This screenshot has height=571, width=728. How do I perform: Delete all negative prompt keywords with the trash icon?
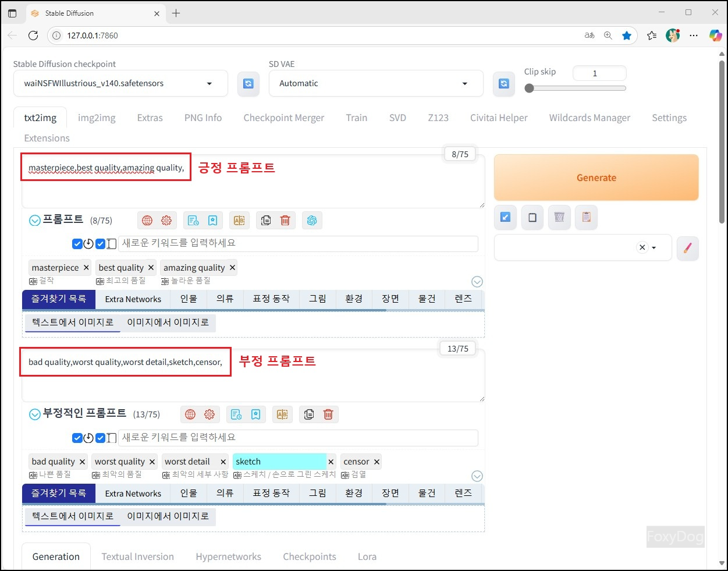328,414
